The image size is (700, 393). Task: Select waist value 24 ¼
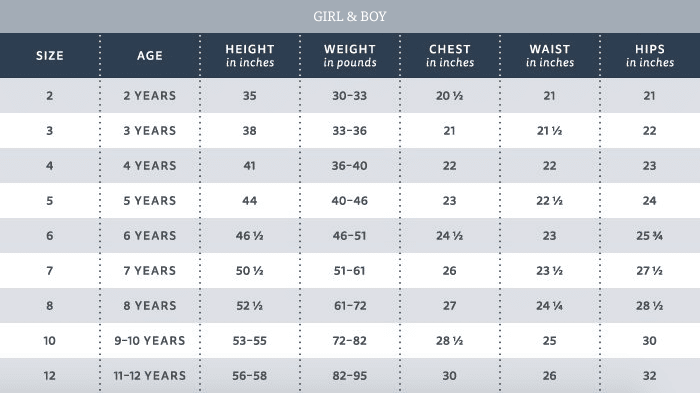tap(550, 306)
